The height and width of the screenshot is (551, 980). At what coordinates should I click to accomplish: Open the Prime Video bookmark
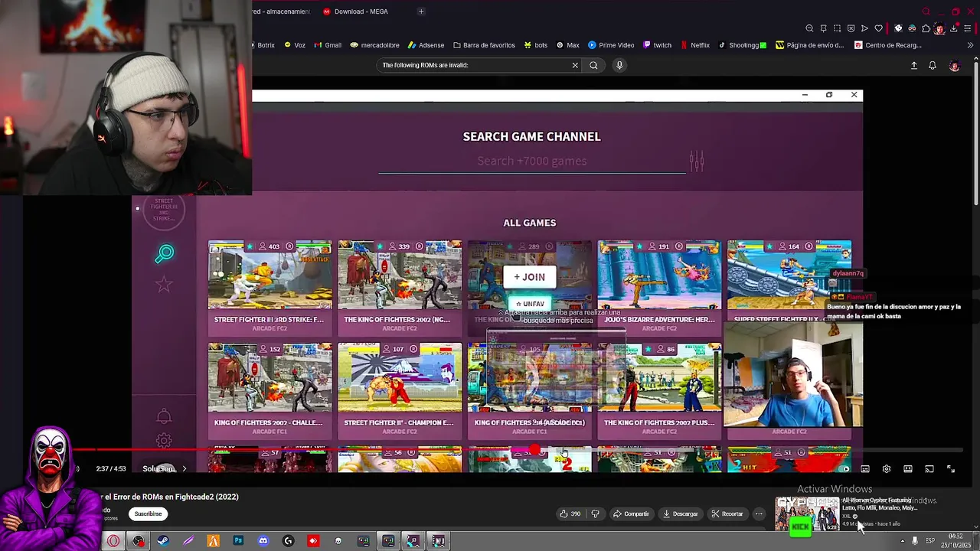tap(611, 45)
